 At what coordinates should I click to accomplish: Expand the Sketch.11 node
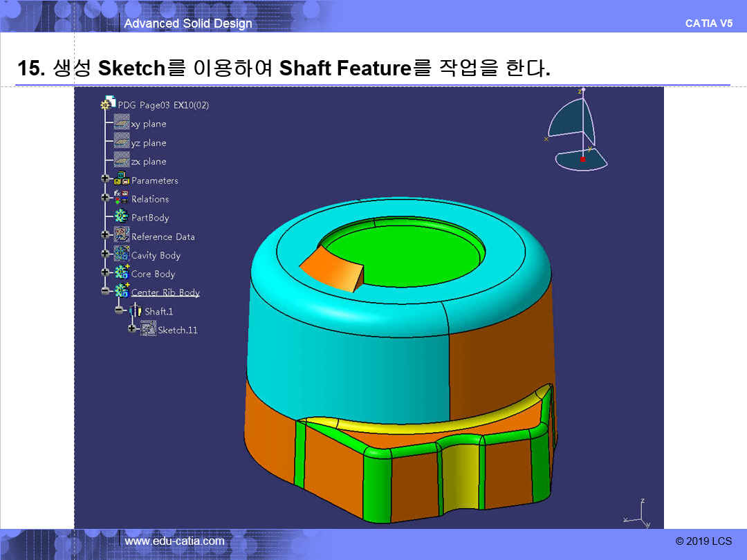tap(132, 330)
